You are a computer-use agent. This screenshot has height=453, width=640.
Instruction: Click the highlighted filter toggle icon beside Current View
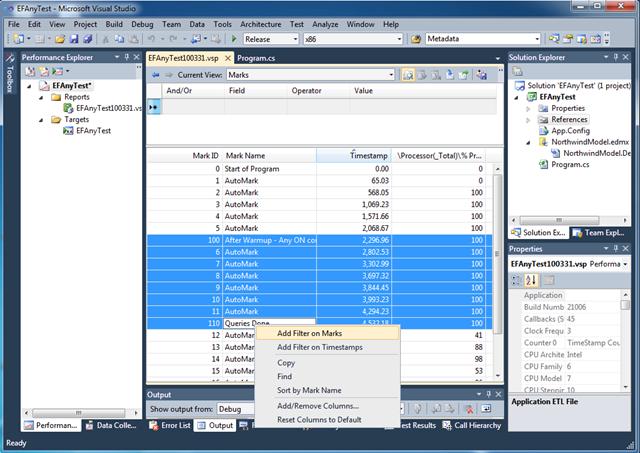click(408, 75)
